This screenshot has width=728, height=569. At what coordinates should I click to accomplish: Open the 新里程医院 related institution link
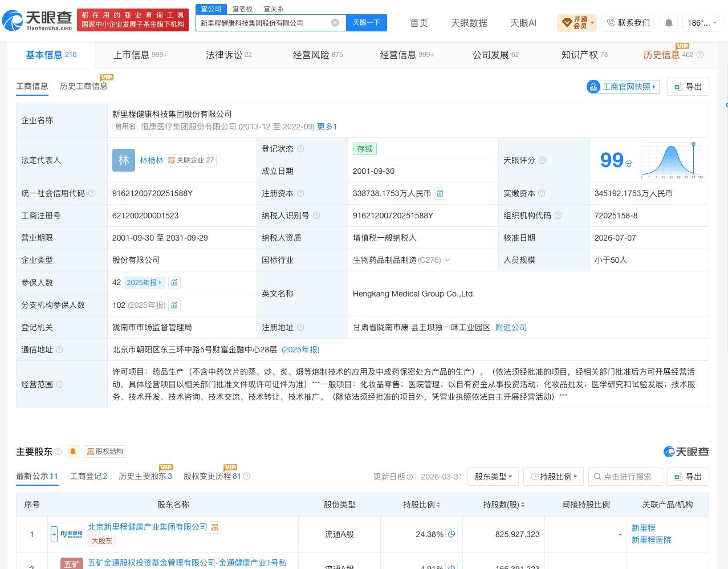point(652,540)
